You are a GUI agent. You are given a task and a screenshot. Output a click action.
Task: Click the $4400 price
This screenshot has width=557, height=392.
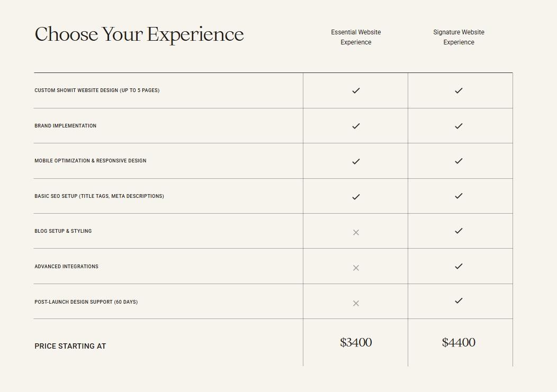coord(459,343)
